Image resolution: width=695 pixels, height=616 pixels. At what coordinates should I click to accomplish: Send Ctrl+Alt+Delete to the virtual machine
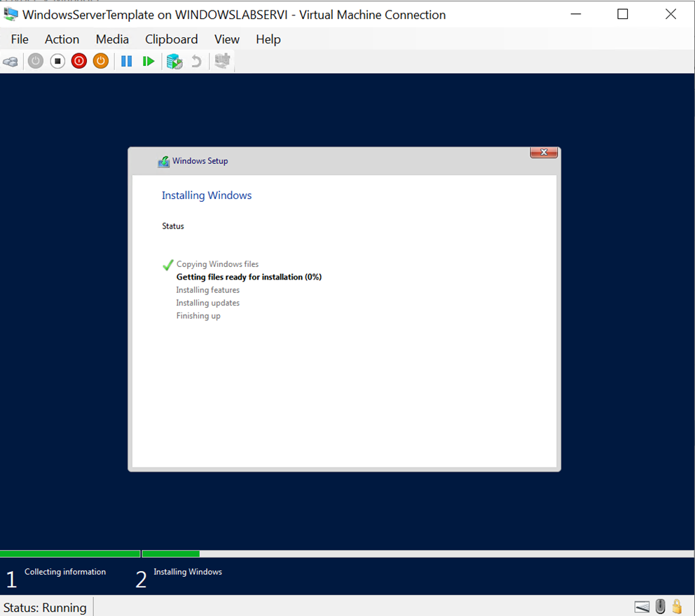tap(11, 61)
